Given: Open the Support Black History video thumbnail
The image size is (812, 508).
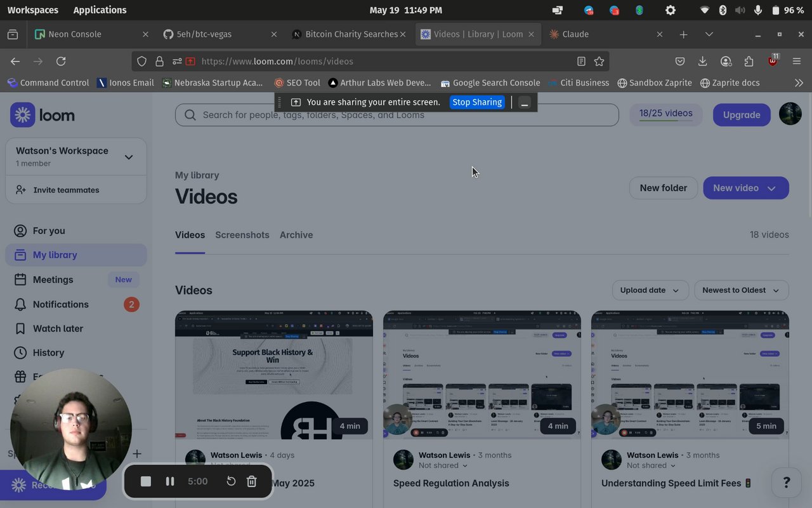Looking at the screenshot, I should [274, 375].
